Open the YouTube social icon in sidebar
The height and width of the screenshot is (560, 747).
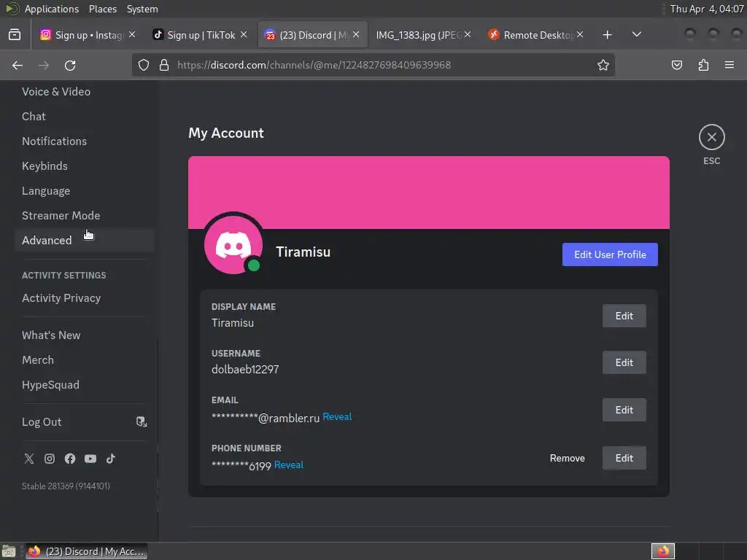pos(90,459)
